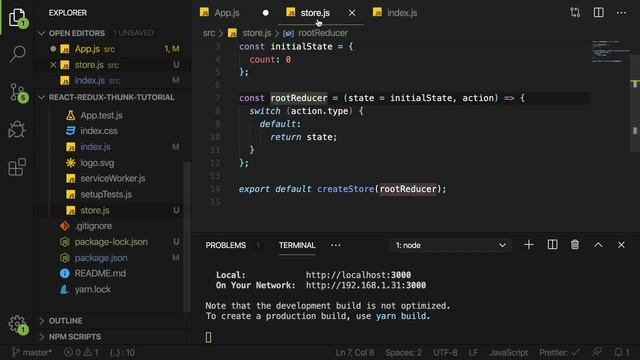Click the explorer sidebar scrollbar

[187, 237]
